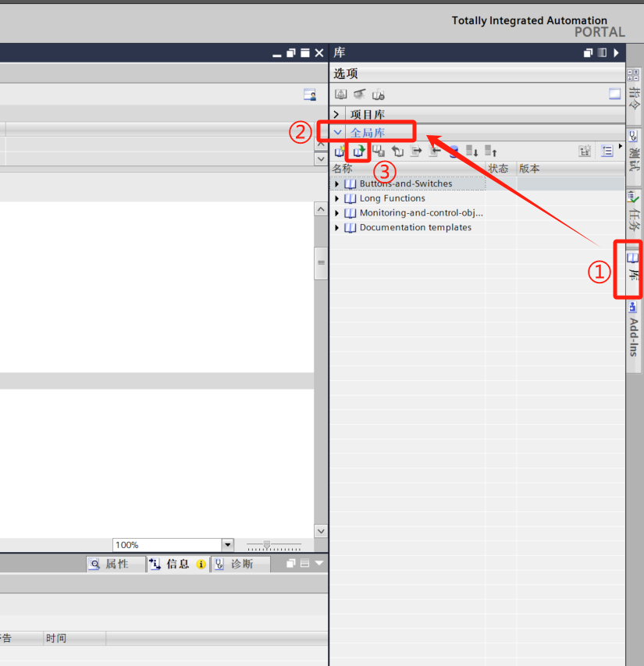644x666 pixels.
Task: Click the create new global library icon
Action: (x=340, y=151)
